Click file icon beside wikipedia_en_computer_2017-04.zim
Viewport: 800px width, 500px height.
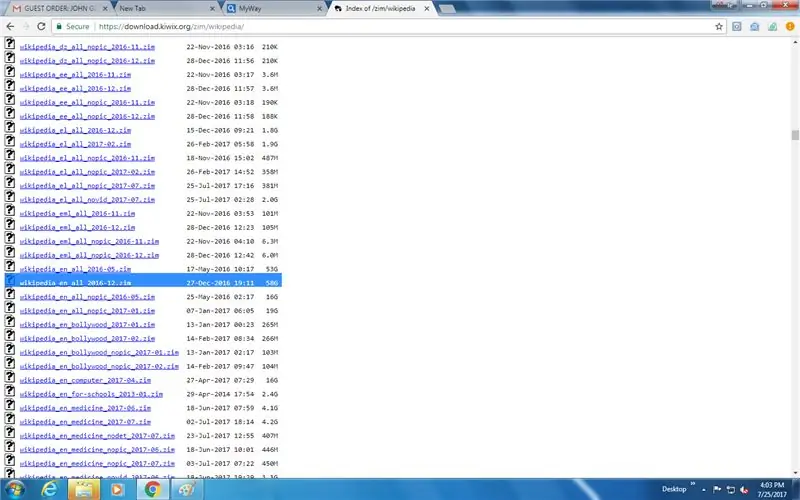(x=10, y=377)
